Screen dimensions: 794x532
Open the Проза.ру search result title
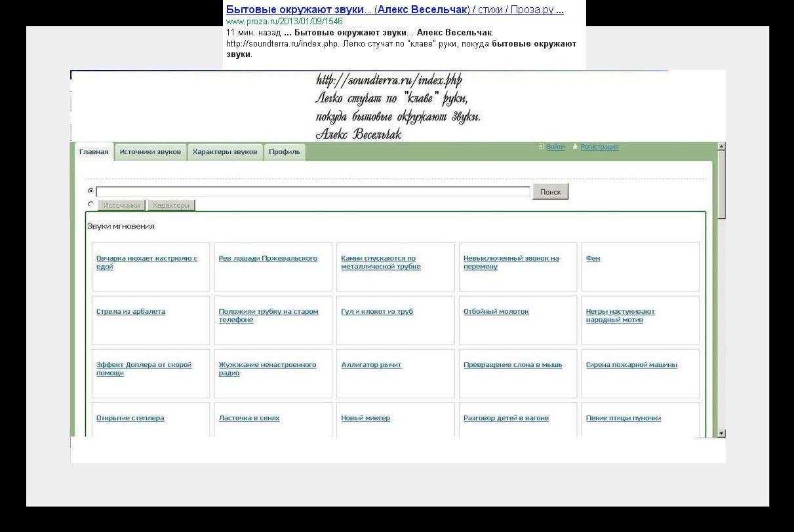pyautogui.click(x=395, y=10)
